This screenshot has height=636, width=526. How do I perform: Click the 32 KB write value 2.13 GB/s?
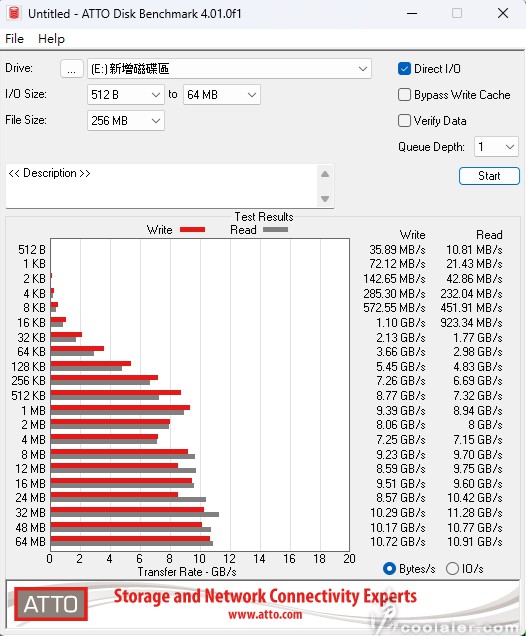coord(401,337)
